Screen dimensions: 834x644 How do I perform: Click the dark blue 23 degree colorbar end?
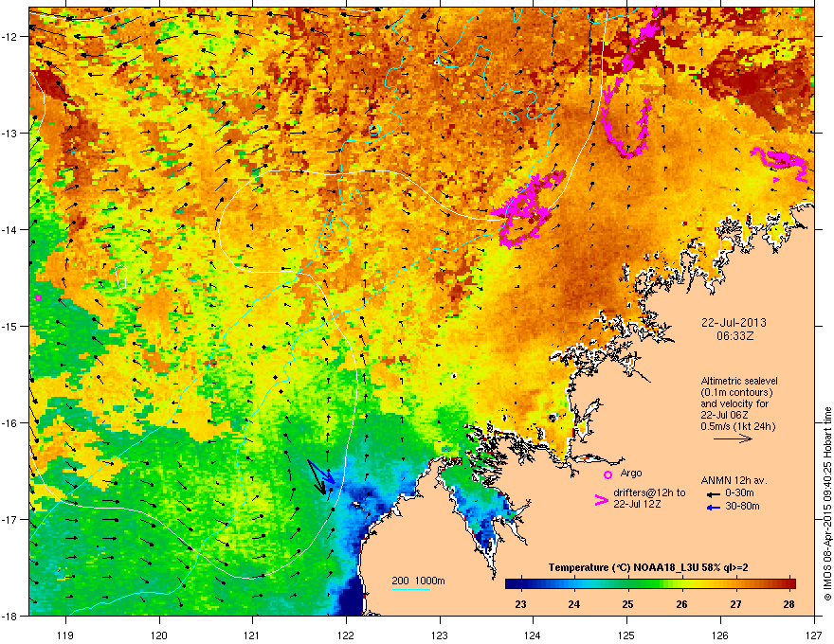[x=514, y=583]
